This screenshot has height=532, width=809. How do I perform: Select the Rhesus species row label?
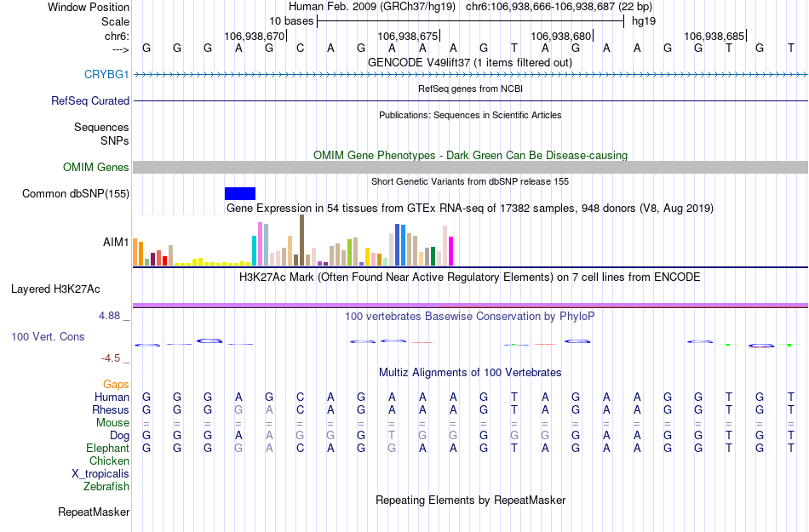point(111,409)
